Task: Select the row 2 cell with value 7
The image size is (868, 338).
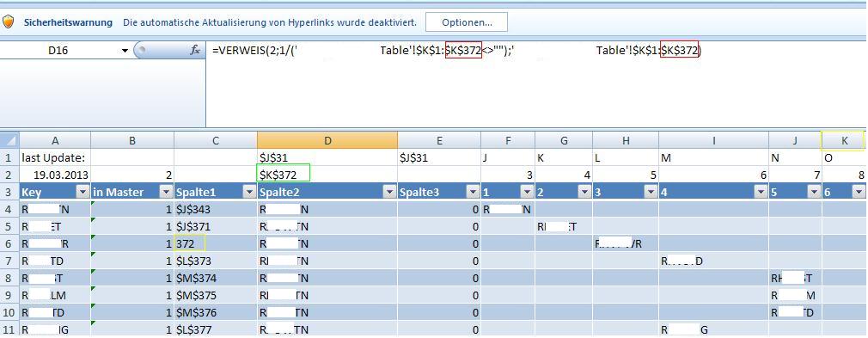Action: click(795, 175)
